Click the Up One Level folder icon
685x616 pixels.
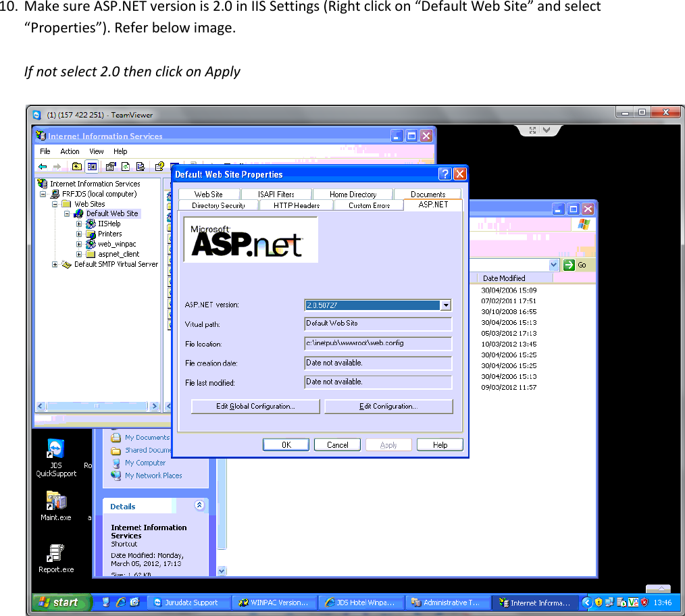[x=77, y=166]
